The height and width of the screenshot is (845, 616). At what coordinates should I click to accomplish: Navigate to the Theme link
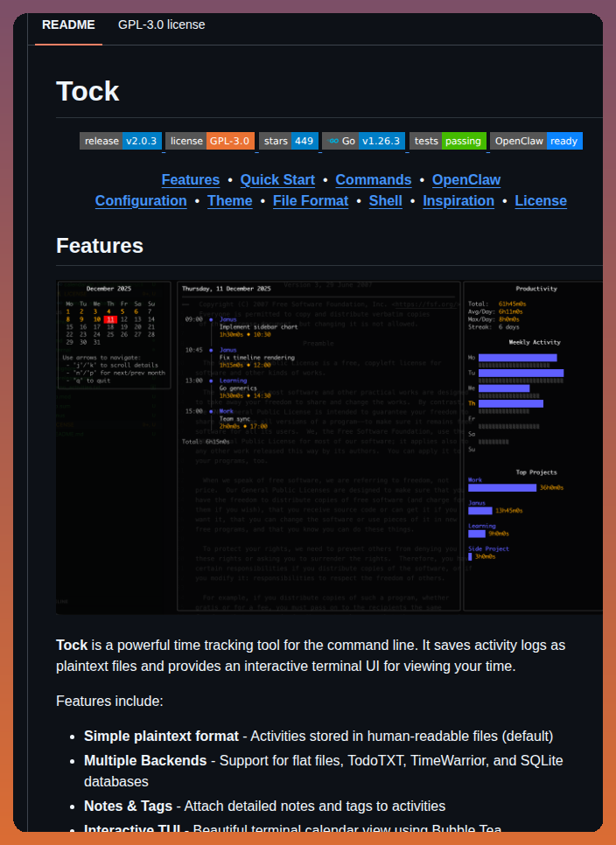pyautogui.click(x=230, y=200)
